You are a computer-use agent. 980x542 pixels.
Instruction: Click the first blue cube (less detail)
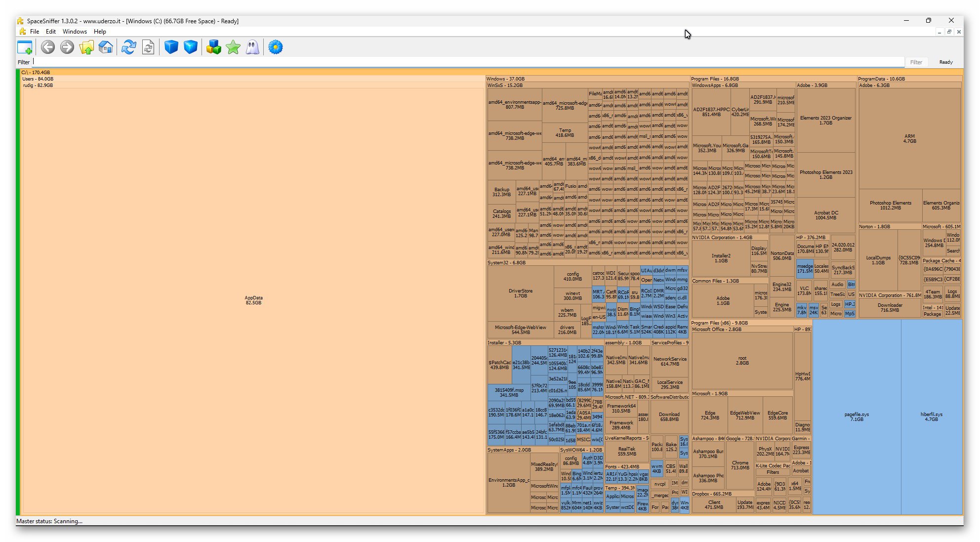171,47
